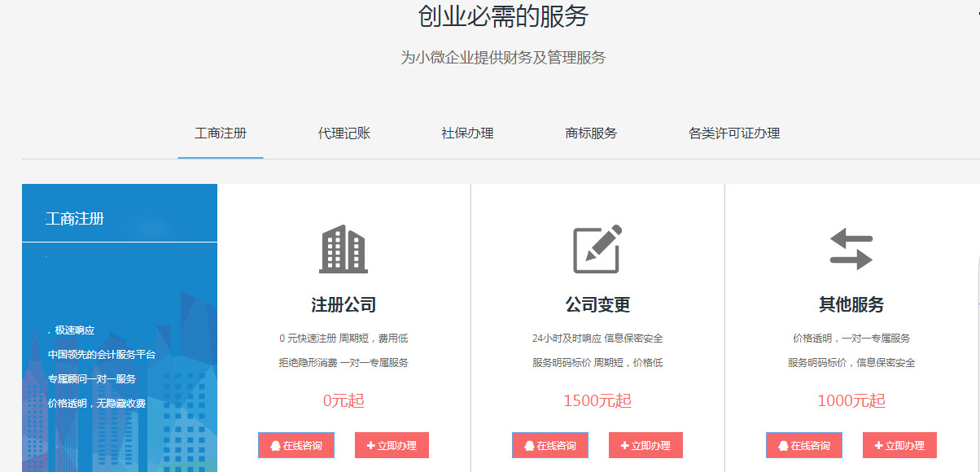Click the 1000元起 price text

pos(851,400)
